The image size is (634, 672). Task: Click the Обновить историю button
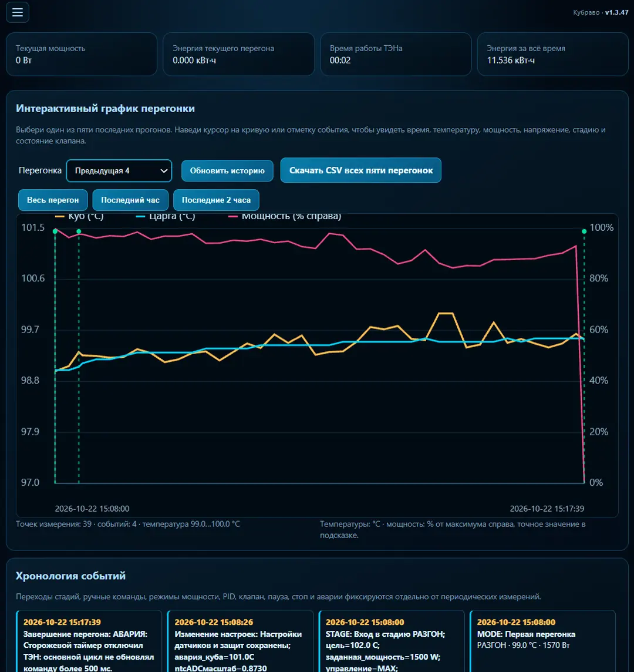click(227, 170)
